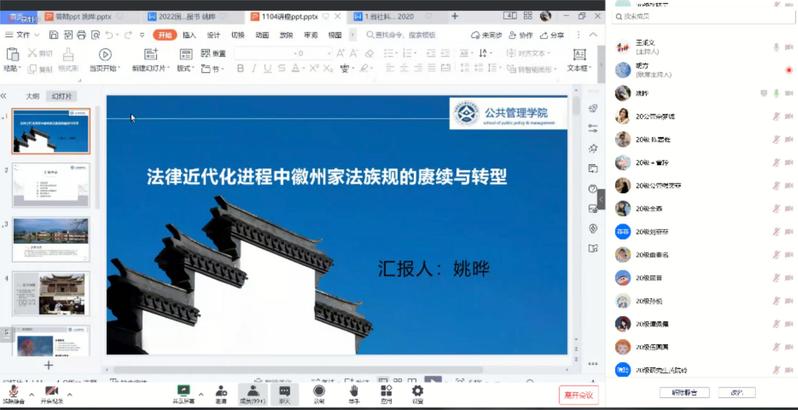The height and width of the screenshot is (410, 798).
Task: Click the start slideshow play icon
Action: 104,55
